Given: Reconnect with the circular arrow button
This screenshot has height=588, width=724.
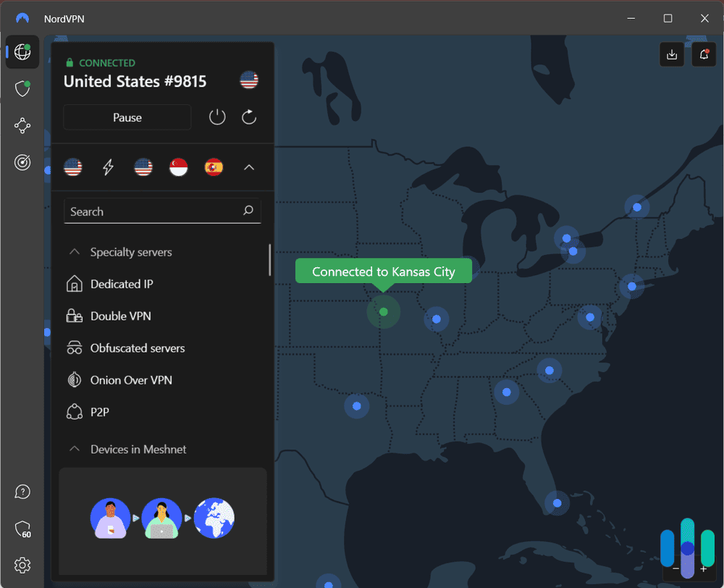Looking at the screenshot, I should click(x=248, y=117).
